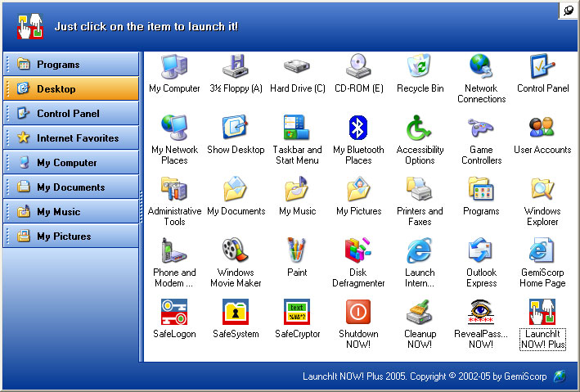Launch the My Computer icon in grid
This screenshot has height=392, width=580.
click(174, 66)
